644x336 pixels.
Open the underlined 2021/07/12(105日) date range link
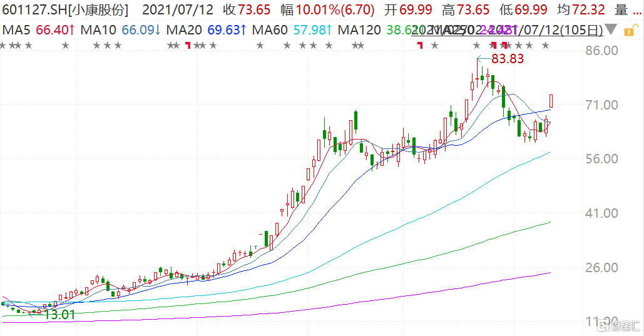point(507,30)
